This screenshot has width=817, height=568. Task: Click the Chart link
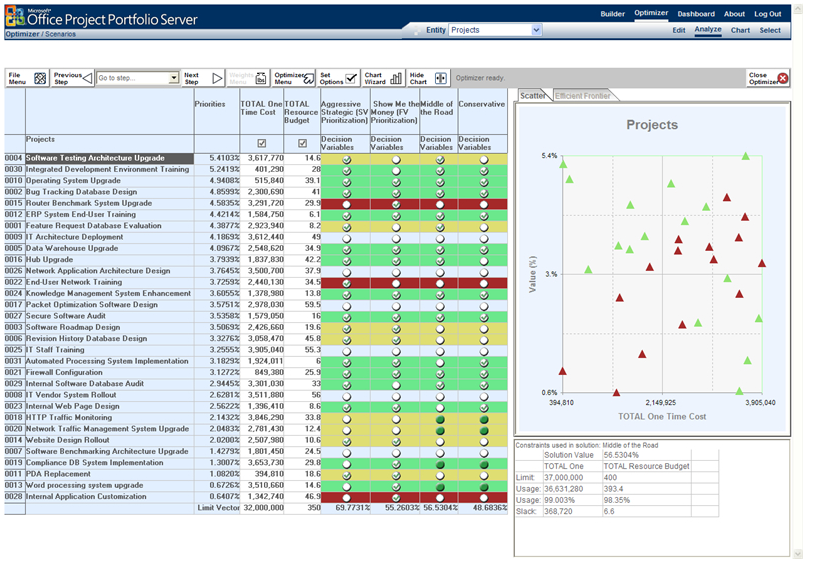point(740,30)
